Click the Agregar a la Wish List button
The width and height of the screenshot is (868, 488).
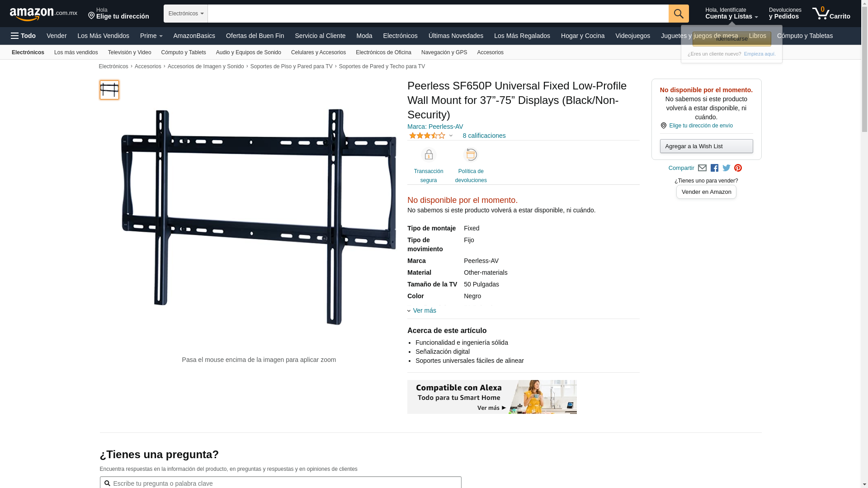pyautogui.click(x=706, y=146)
